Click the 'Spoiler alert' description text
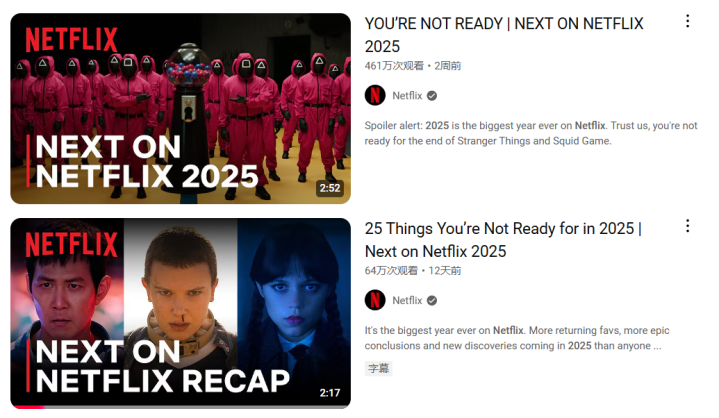The width and height of the screenshot is (719, 418). [531, 133]
